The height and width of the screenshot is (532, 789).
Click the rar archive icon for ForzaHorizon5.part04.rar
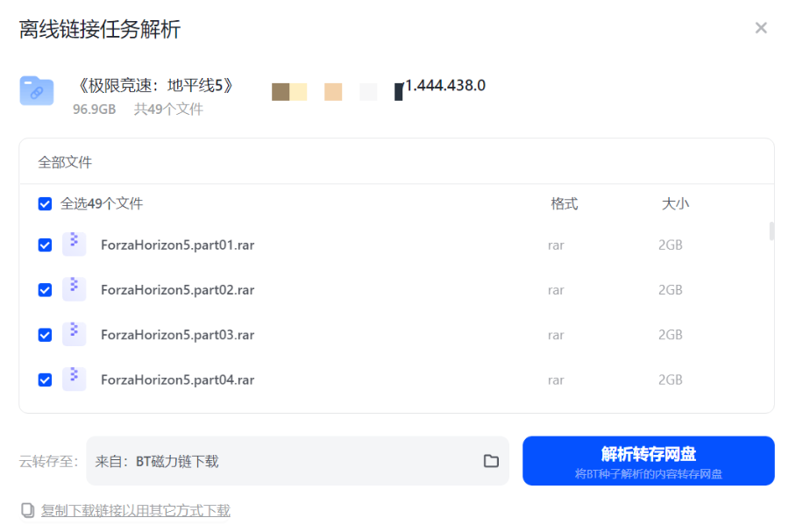tap(74, 379)
